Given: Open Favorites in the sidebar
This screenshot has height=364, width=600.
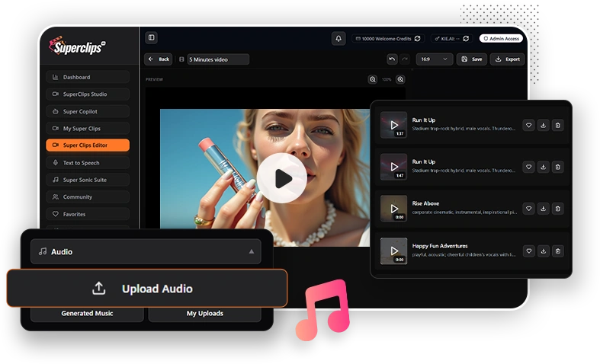Looking at the screenshot, I should click(x=88, y=214).
